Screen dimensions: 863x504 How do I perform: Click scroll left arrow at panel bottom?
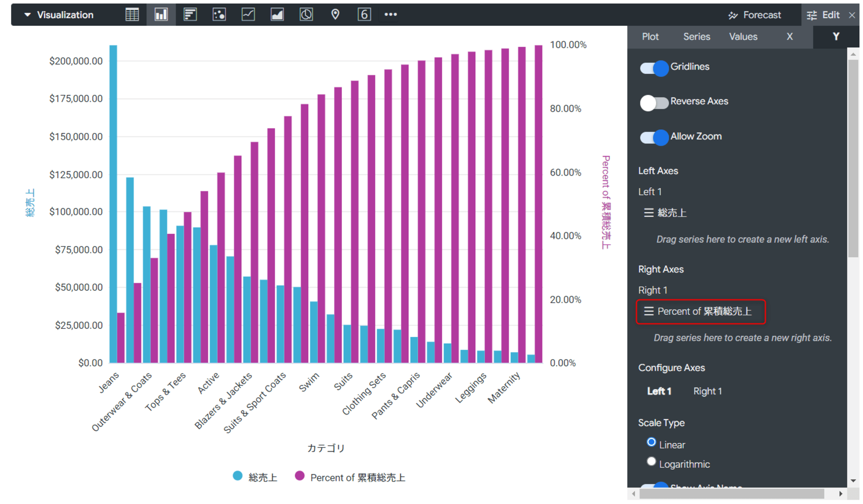[633, 494]
